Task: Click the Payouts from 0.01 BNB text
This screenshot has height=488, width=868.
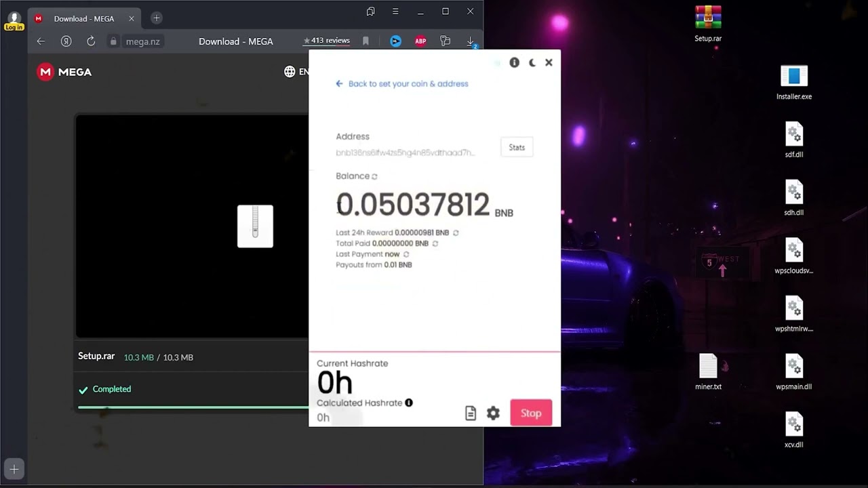Action: pos(374,265)
